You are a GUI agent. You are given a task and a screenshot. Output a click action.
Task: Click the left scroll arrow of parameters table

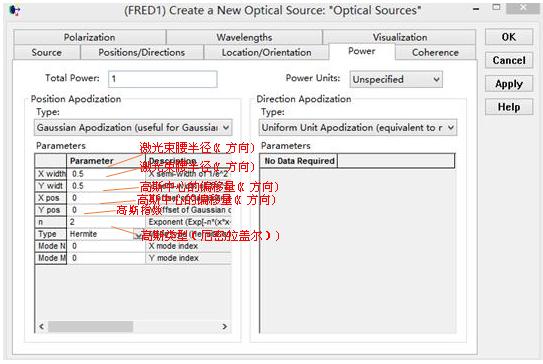point(42,326)
